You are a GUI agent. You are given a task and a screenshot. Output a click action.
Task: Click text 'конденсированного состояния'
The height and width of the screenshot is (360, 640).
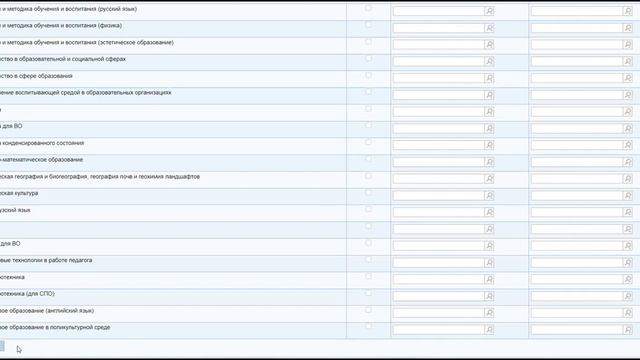click(x=44, y=143)
